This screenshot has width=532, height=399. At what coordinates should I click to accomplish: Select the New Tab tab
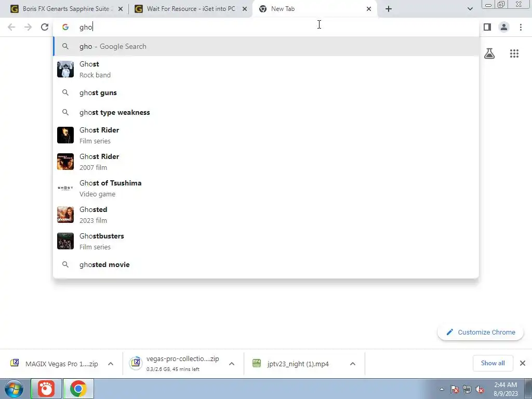[x=315, y=9]
